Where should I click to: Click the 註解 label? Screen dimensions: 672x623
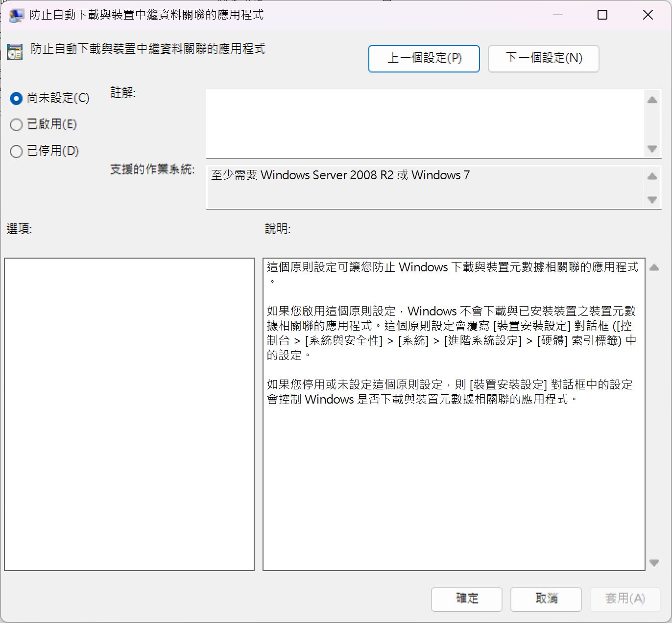(x=123, y=93)
